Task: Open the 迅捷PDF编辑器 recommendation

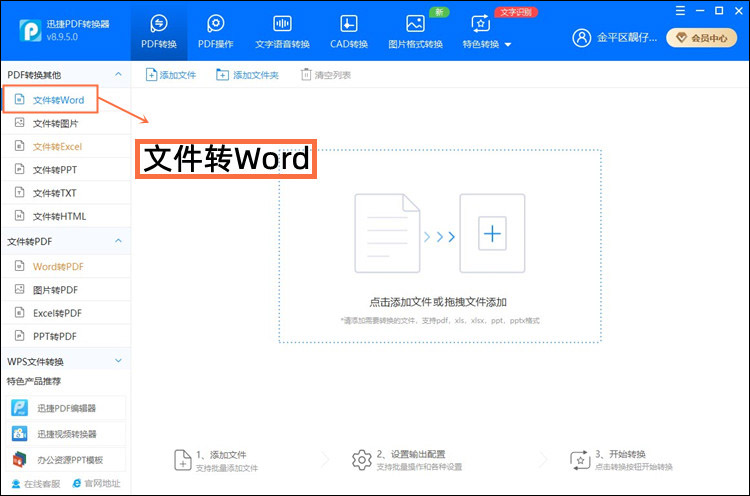Action: (66, 408)
